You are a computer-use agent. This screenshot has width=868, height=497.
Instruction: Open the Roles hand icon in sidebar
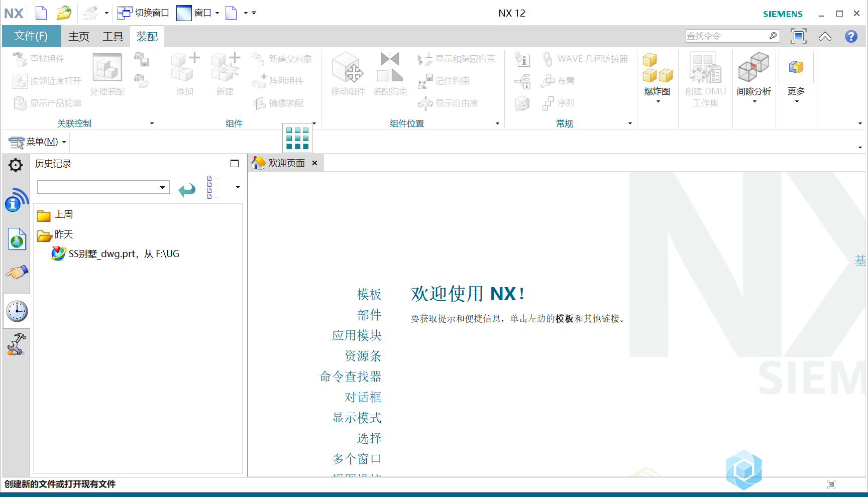[x=17, y=273]
